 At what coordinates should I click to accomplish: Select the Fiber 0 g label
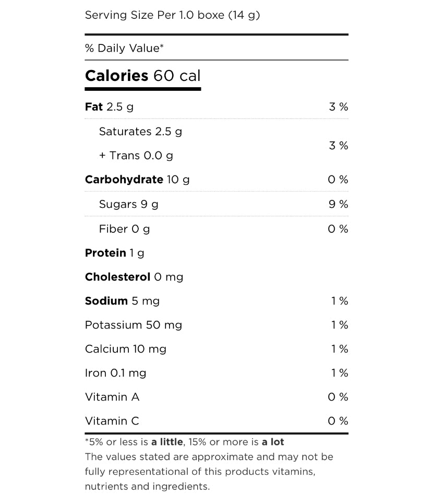coord(124,229)
